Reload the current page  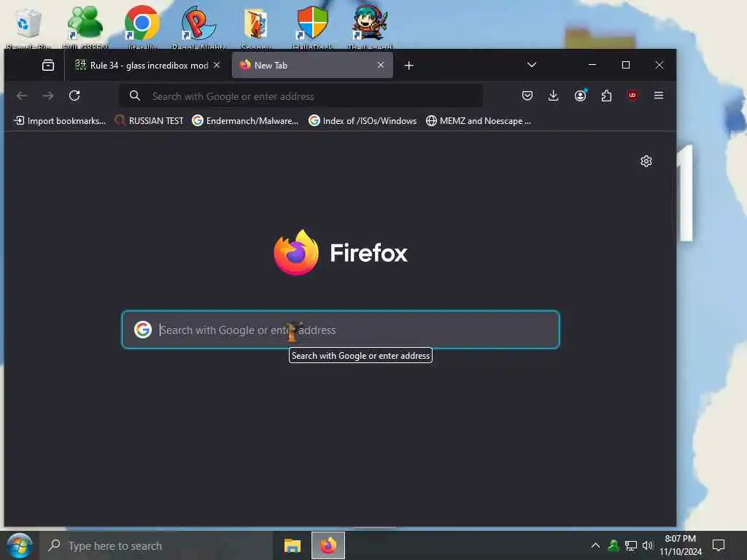(74, 96)
